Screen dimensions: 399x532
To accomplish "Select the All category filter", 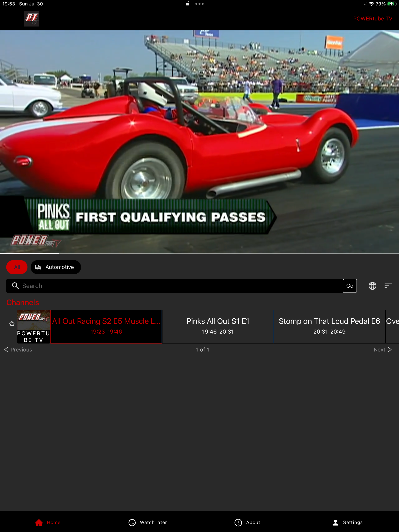I will click(x=17, y=267).
